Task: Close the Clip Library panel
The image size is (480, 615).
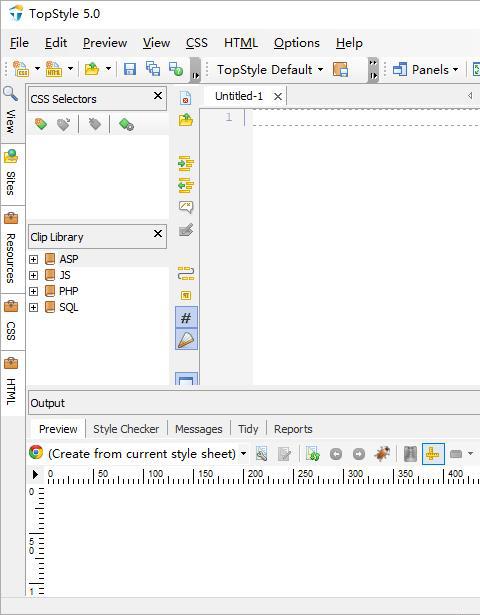Action: [x=158, y=234]
